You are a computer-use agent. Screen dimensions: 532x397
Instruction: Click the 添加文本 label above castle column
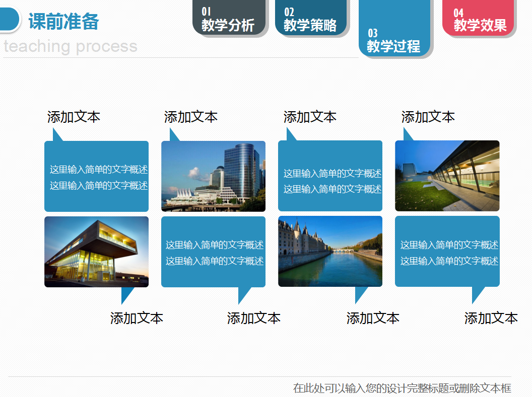pyautogui.click(x=309, y=116)
